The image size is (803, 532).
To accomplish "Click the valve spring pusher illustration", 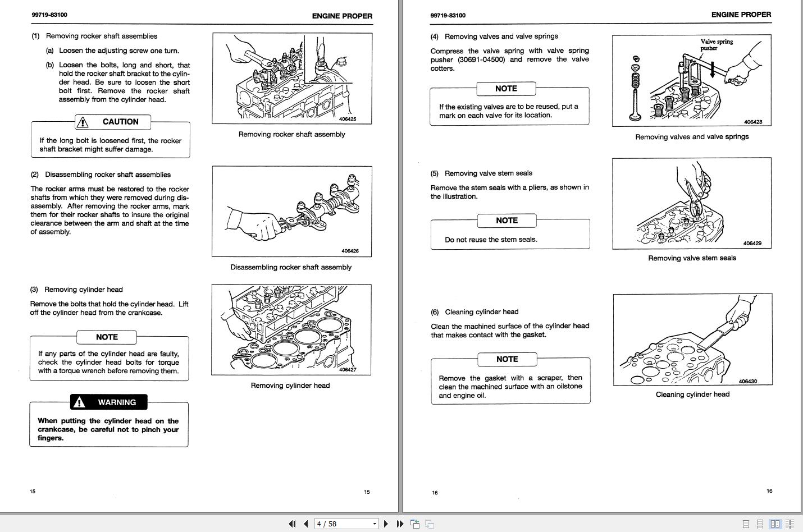I will 692,81.
